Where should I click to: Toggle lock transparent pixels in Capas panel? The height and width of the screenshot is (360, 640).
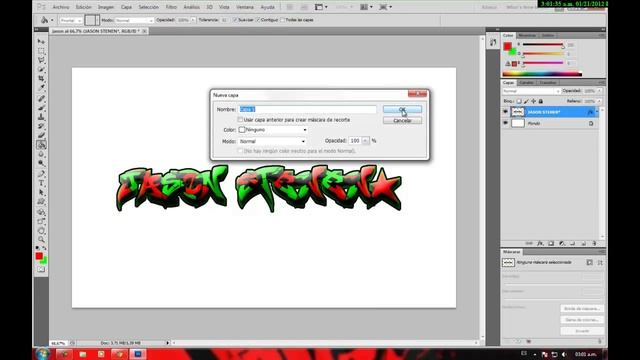click(x=519, y=101)
